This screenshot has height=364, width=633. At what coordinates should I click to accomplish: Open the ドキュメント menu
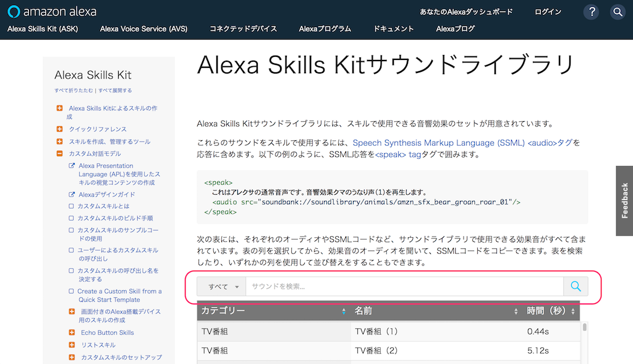click(393, 29)
